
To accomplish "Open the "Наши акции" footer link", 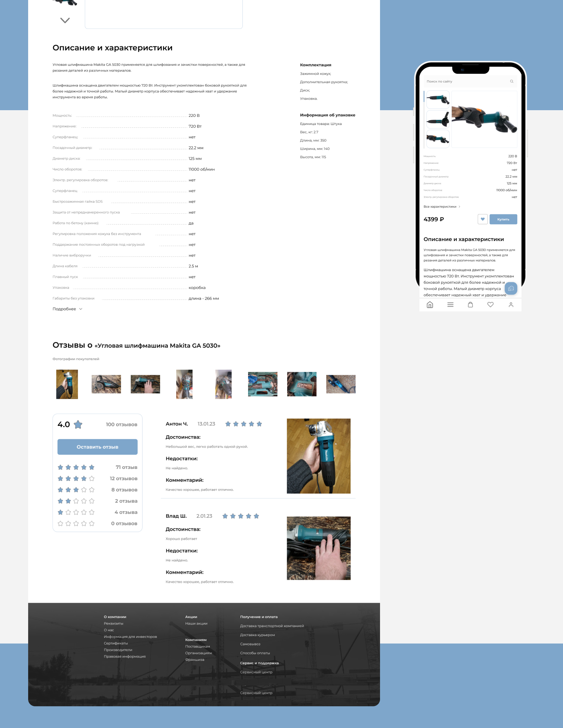I will coord(196,623).
